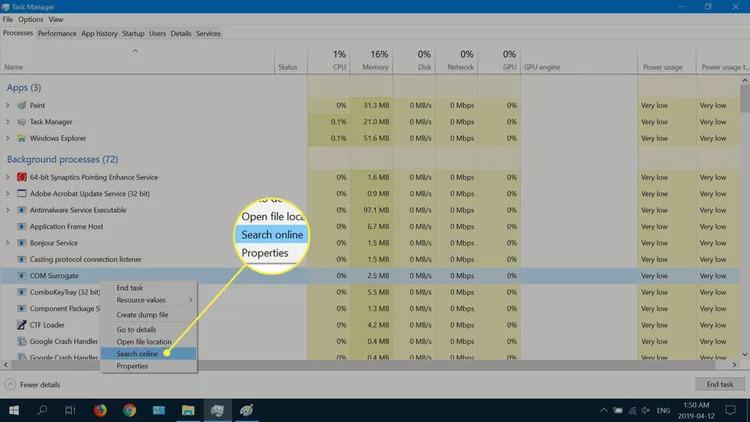This screenshot has width=750, height=422.
Task: Launch Firefox from the taskbar
Action: pyautogui.click(x=100, y=410)
